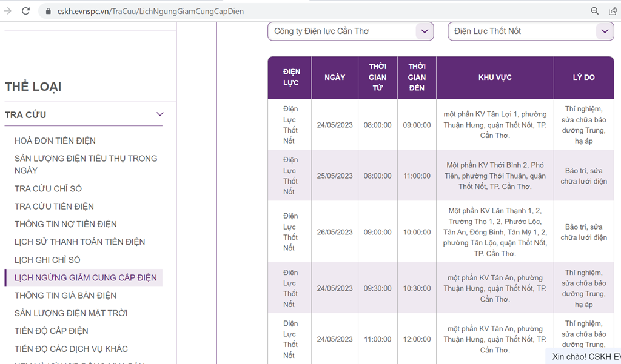Screen dimensions: 621x364
Task: Share this page using the share icon
Action: pyautogui.click(x=613, y=11)
